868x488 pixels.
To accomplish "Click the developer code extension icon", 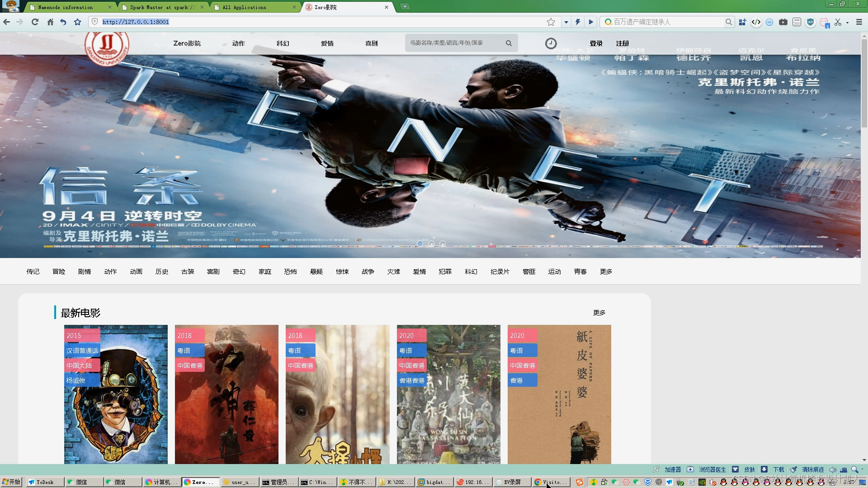I will (x=756, y=22).
